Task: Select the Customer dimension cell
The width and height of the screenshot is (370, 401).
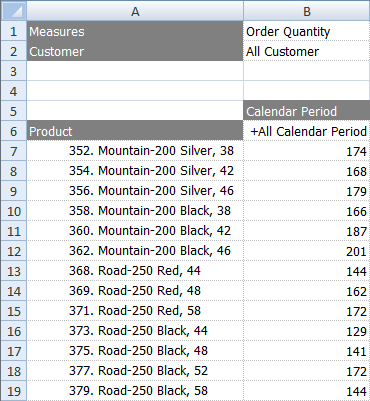Action: (x=135, y=51)
